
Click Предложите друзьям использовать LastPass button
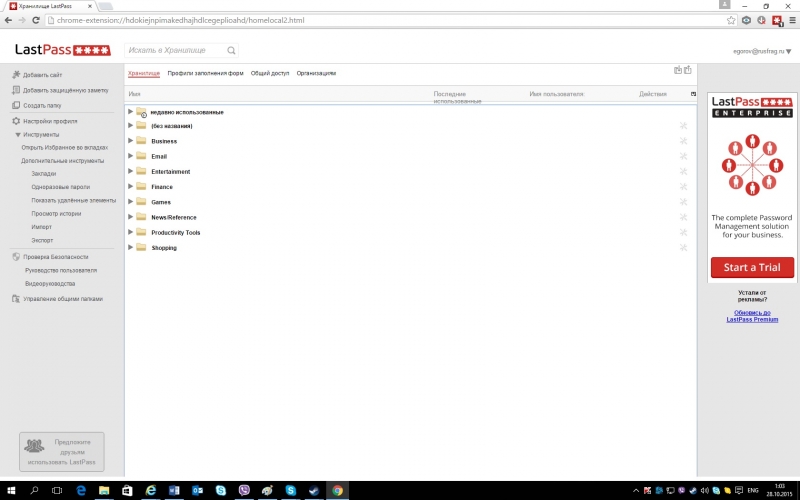pos(62,452)
